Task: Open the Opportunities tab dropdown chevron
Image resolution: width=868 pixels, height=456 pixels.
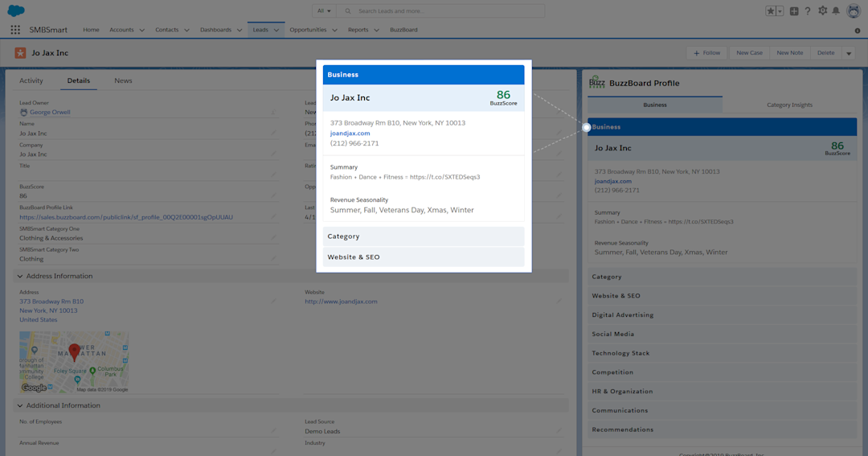Action: click(334, 31)
